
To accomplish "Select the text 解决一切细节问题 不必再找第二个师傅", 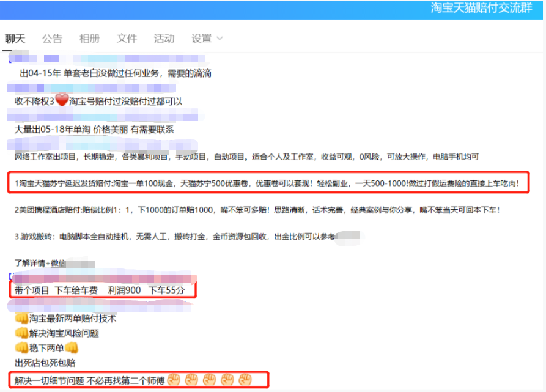I will point(89,381).
